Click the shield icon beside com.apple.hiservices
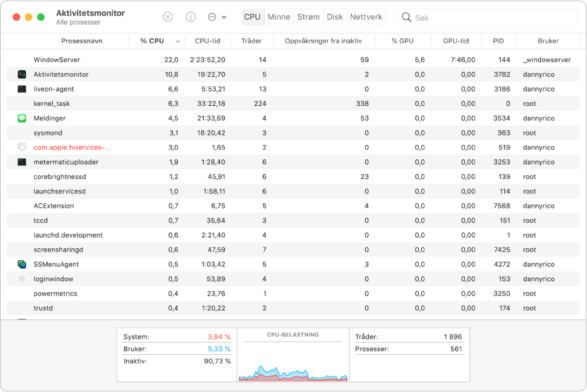Screen dimensions: 587x392 [x=22, y=147]
